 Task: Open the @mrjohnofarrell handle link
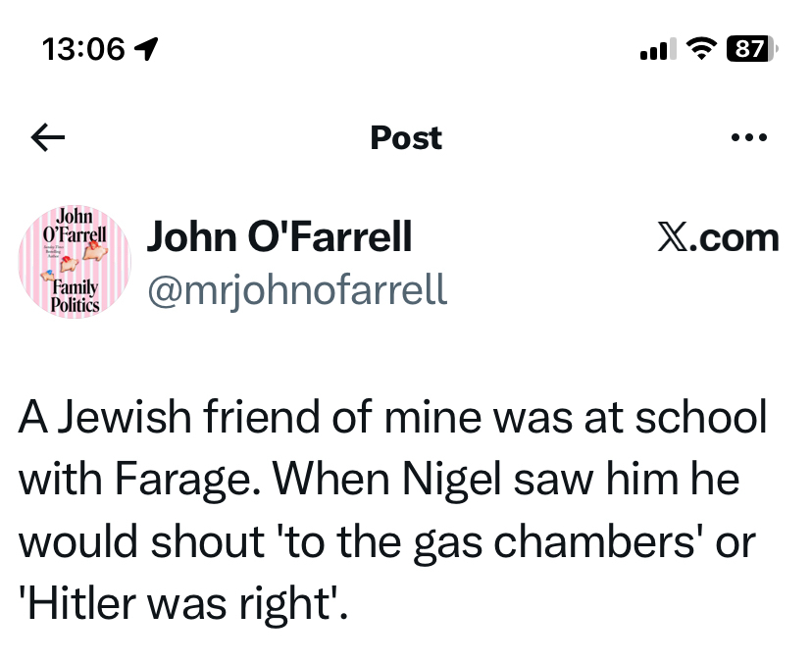[296, 289]
